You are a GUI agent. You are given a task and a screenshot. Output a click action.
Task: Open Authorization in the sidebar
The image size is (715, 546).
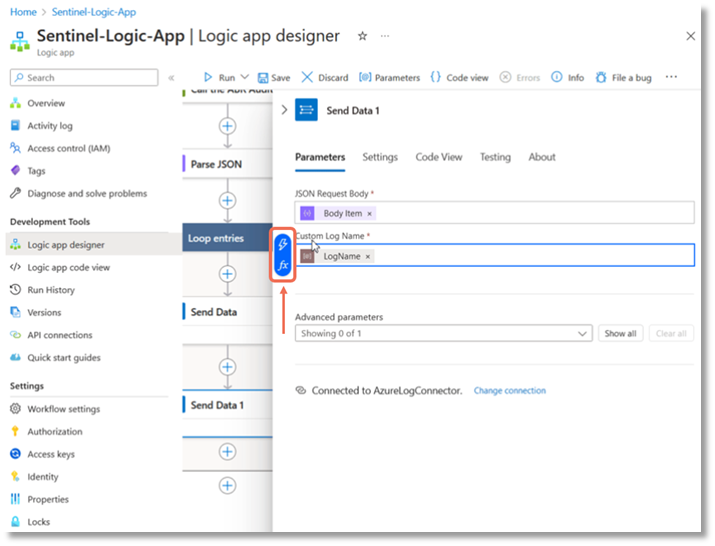pyautogui.click(x=55, y=432)
